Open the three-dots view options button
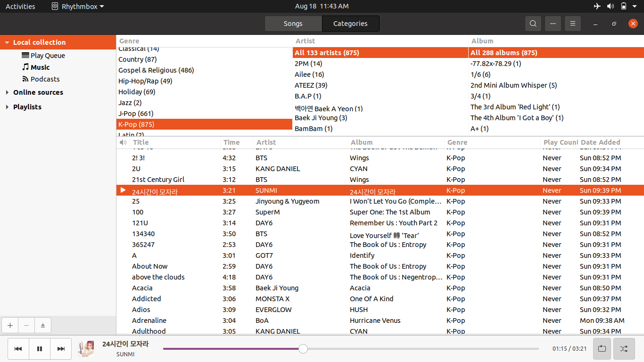Screen dimensions: 644x362 point(553,24)
